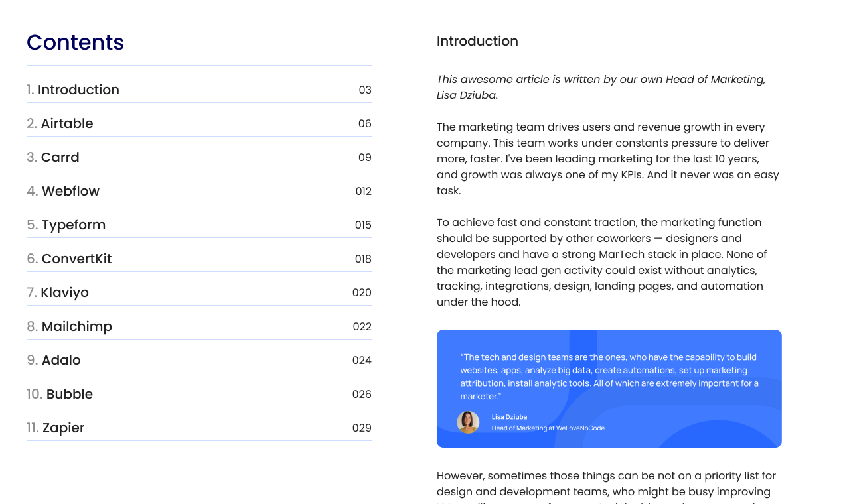Open the Mailchimp contents entry
The height and width of the screenshot is (504, 843).
199,326
